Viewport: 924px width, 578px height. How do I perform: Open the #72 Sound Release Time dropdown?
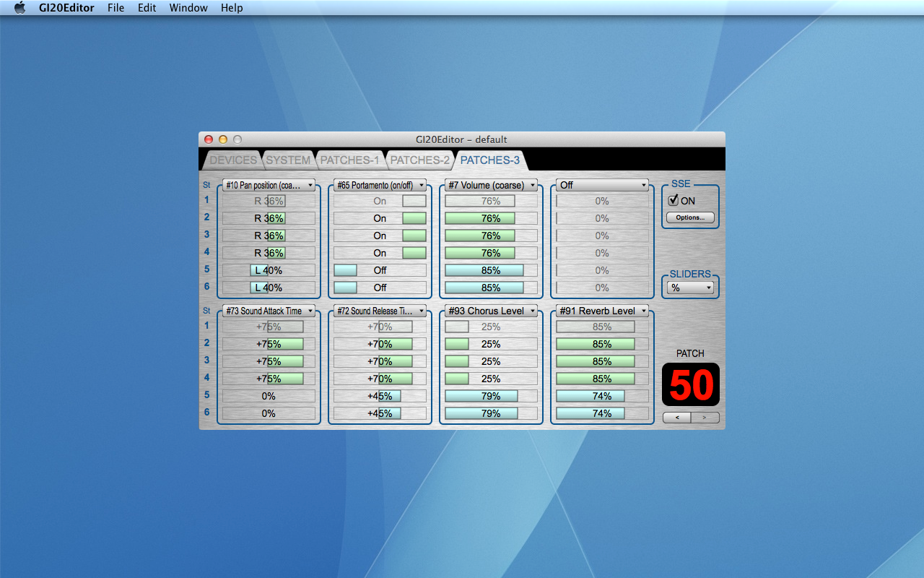tap(380, 311)
